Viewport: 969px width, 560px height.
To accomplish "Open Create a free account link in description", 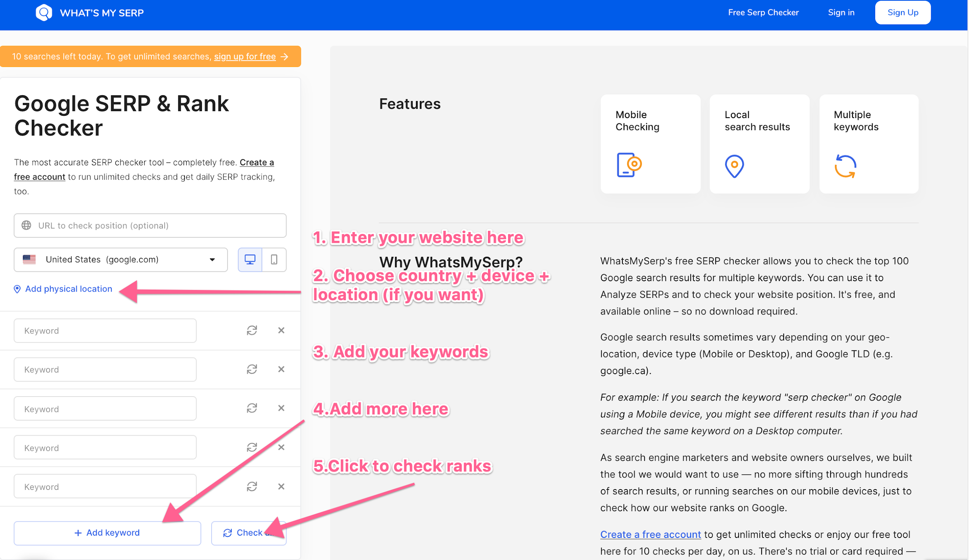I will coord(650,535).
